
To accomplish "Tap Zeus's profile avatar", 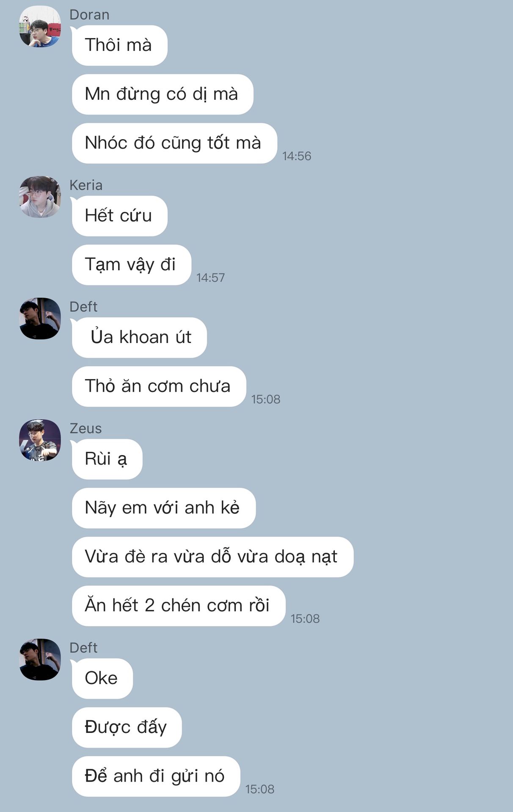I will [40, 440].
